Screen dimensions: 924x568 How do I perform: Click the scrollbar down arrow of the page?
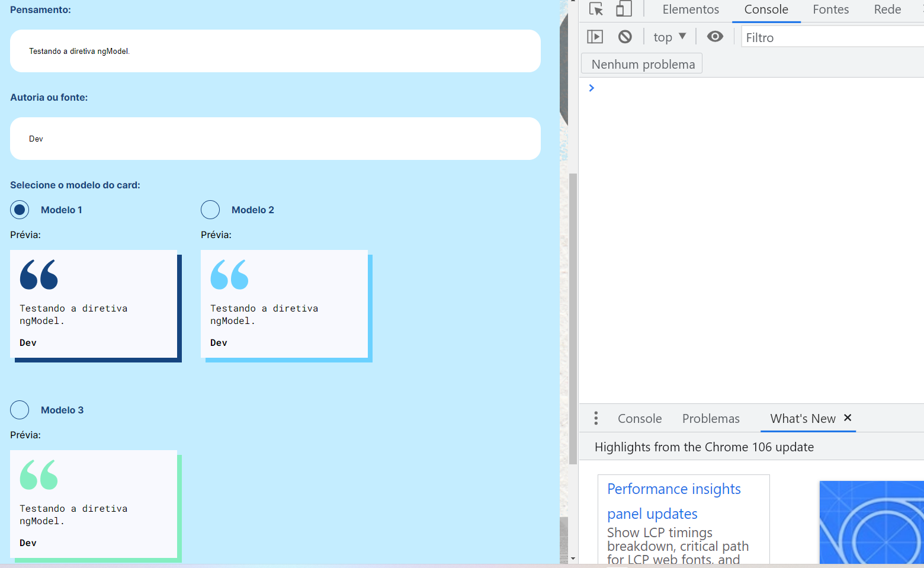[573, 559]
